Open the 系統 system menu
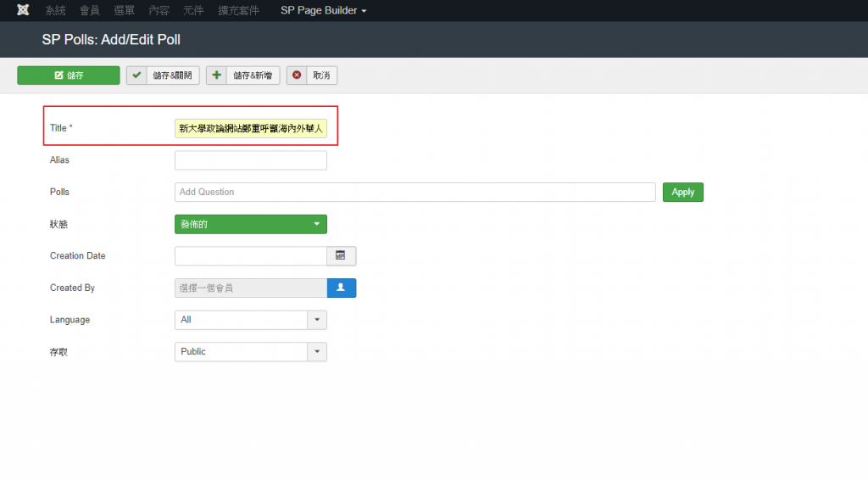 click(55, 11)
